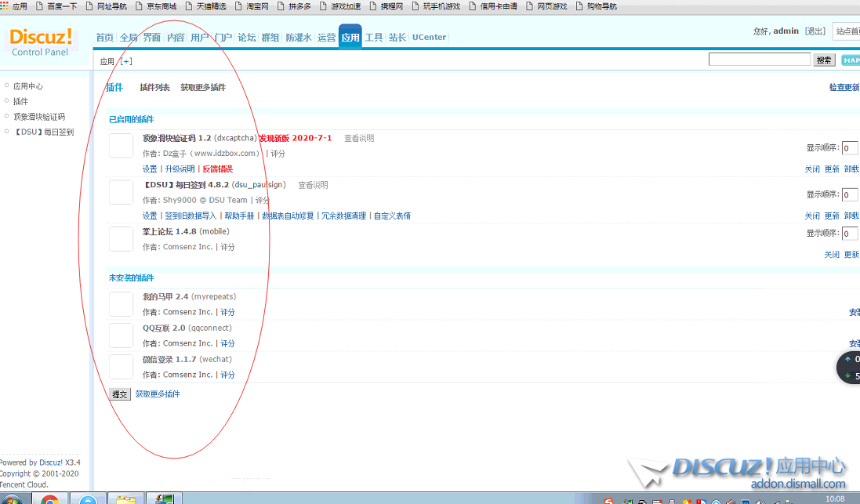Switch to the 运营 admin tab

(x=326, y=38)
